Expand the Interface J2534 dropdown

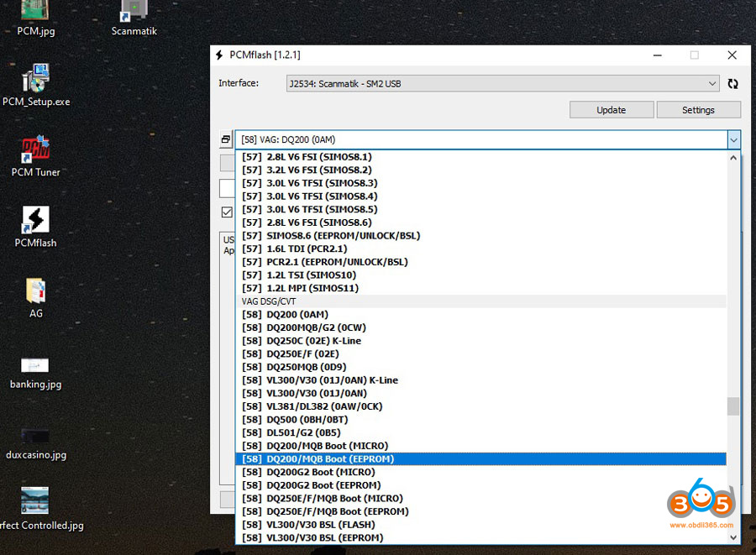[712, 84]
